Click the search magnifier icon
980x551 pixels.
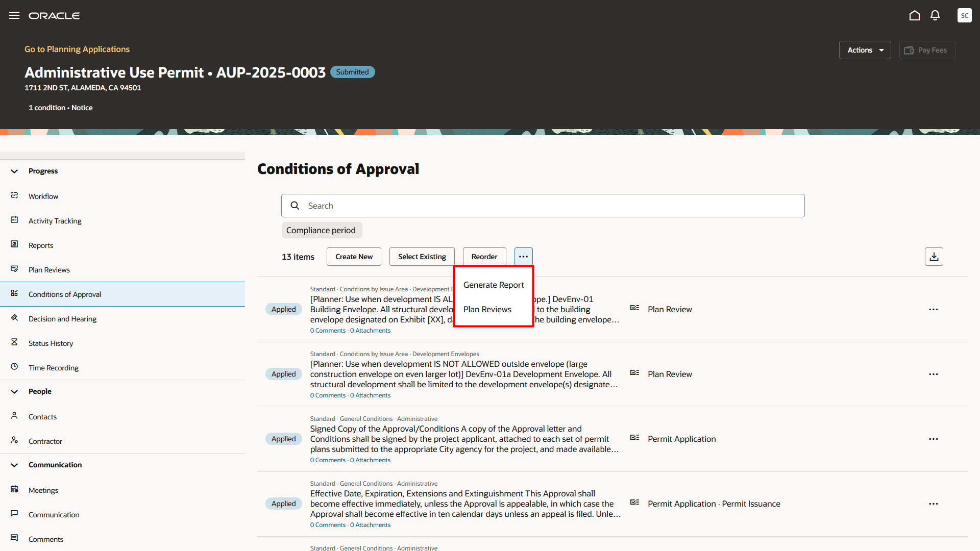(x=295, y=206)
